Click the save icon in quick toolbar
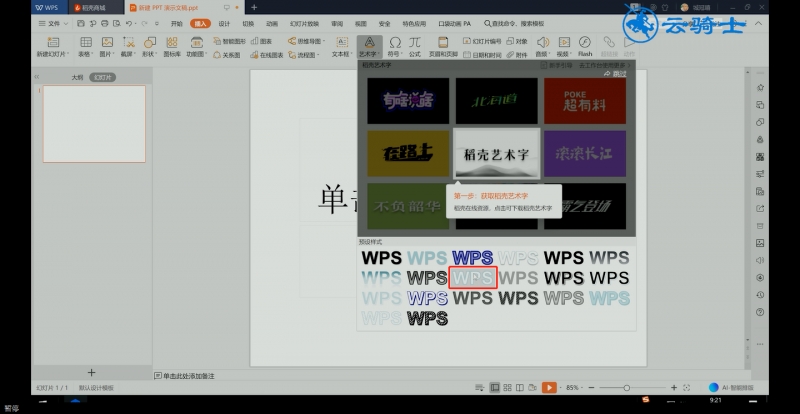 click(x=81, y=23)
